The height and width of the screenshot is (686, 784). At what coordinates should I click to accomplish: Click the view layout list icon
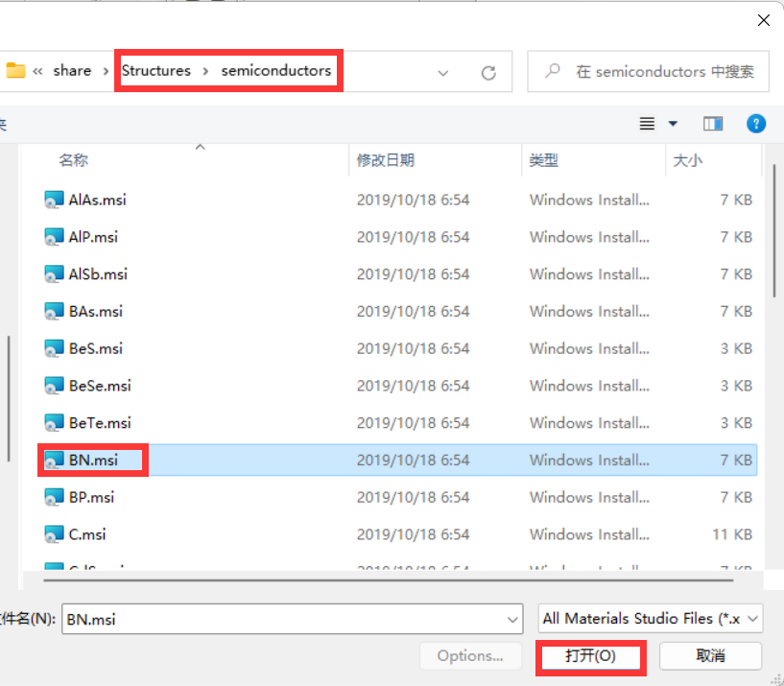click(647, 124)
